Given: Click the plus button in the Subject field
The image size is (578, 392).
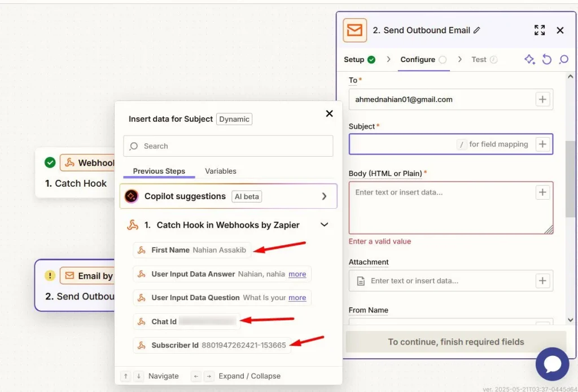Looking at the screenshot, I should (x=542, y=144).
